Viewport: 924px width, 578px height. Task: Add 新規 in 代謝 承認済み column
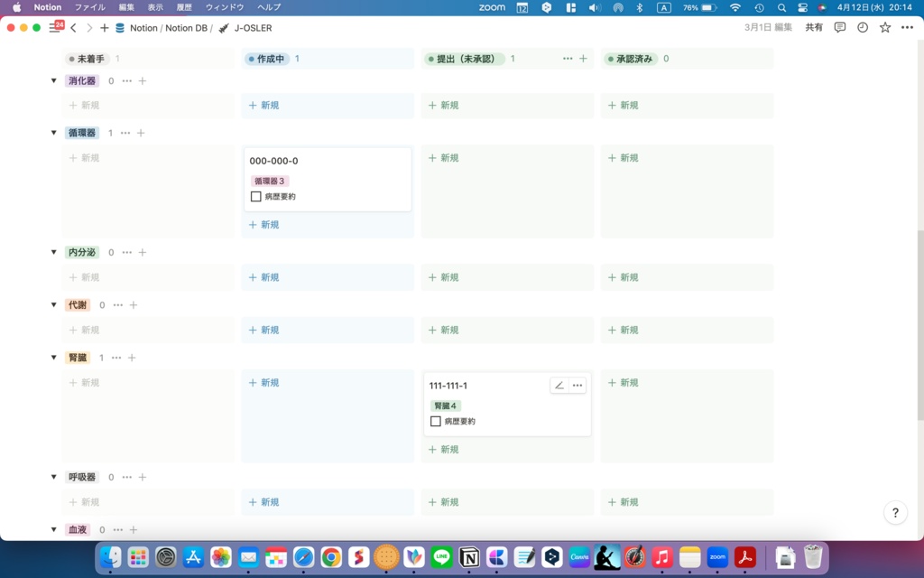[624, 330]
